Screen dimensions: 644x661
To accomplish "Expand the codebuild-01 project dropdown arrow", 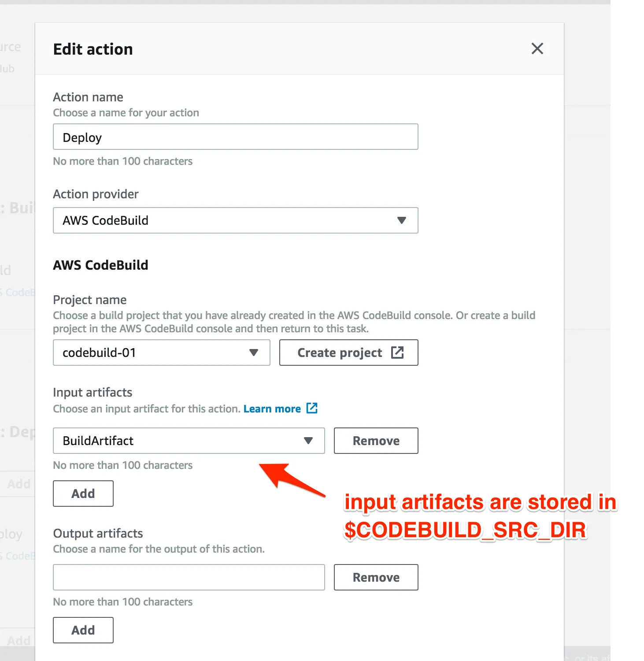I will [x=253, y=353].
